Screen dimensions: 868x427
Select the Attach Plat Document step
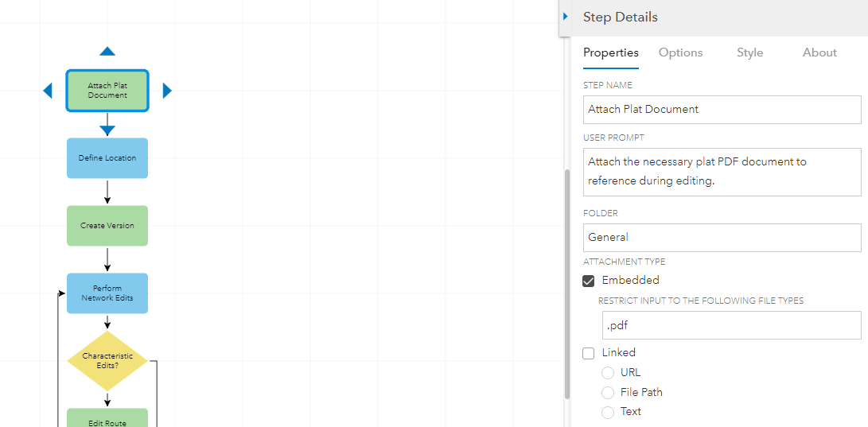tap(107, 91)
